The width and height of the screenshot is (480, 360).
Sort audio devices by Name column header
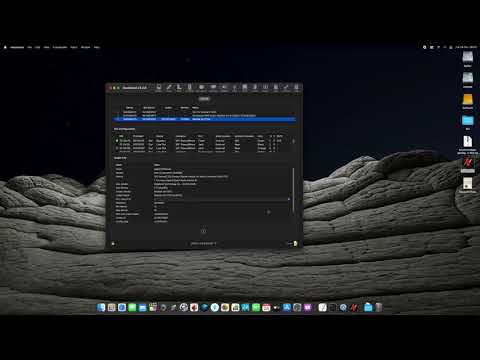click(196, 108)
